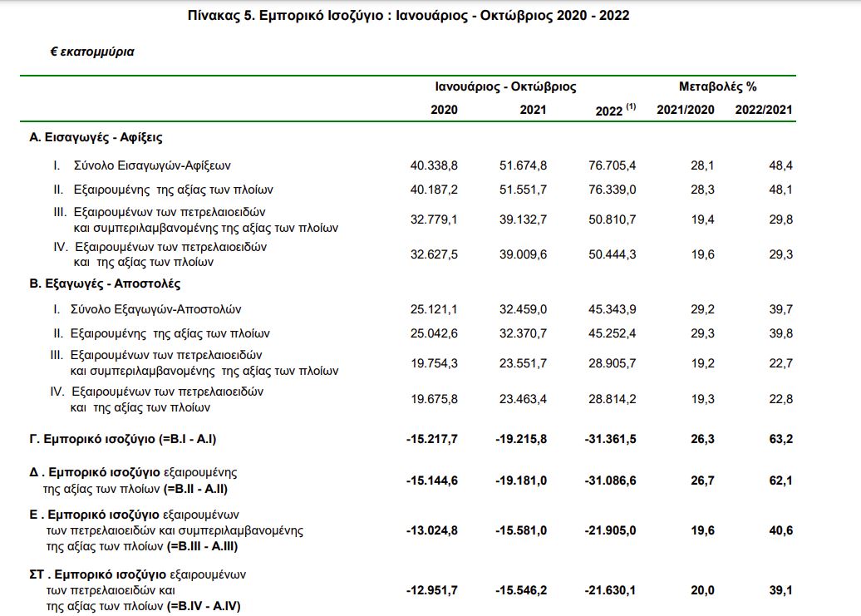The image size is (861, 616).
Task: Click the table title 'Πίνακας 5. Εμπορικό Ισοζύγιο'
Action: coord(286,15)
